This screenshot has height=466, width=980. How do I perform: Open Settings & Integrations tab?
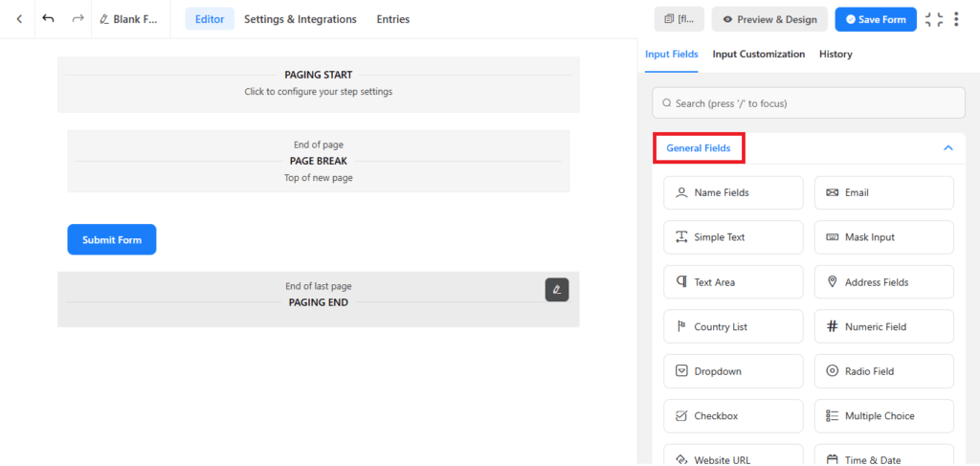coord(300,19)
